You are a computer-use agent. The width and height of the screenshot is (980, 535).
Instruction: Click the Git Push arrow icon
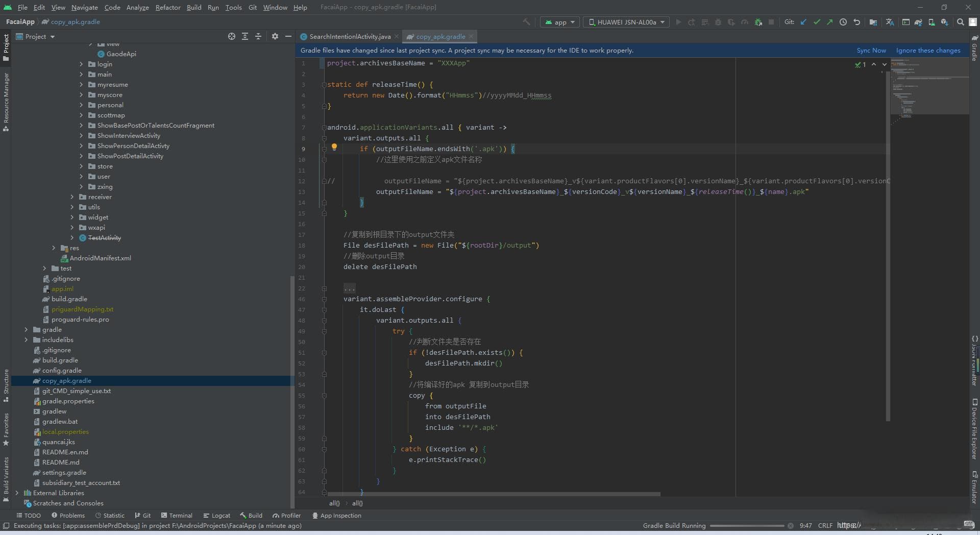(x=830, y=22)
